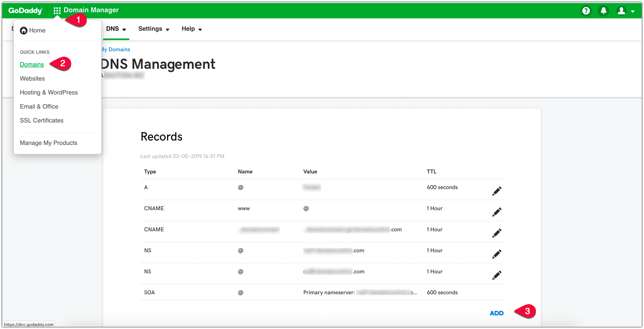This screenshot has height=329, width=644.
Task: Open Email & Office
Action: click(x=39, y=107)
